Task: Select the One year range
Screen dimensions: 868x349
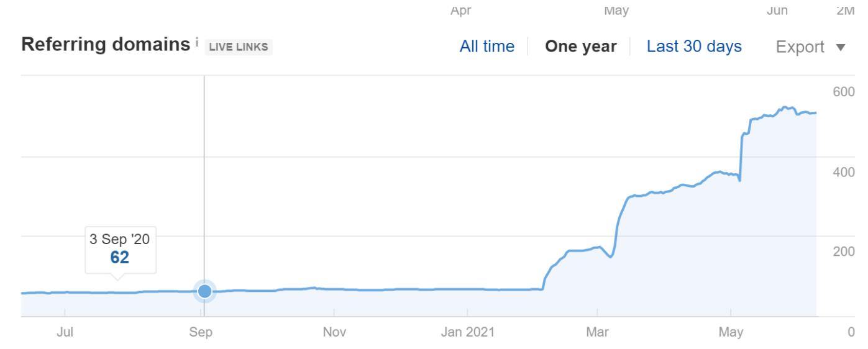Action: tap(581, 47)
